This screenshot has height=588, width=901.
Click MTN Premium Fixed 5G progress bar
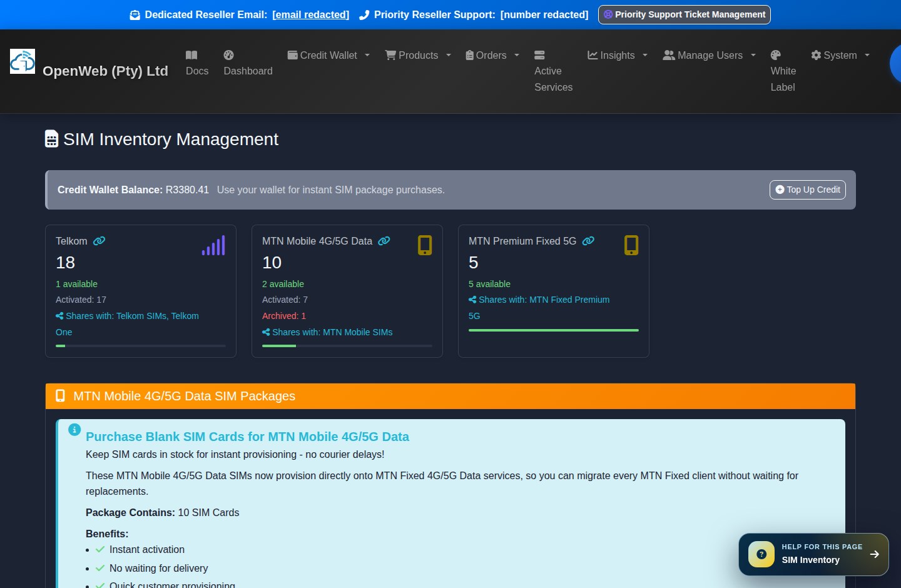tap(554, 330)
